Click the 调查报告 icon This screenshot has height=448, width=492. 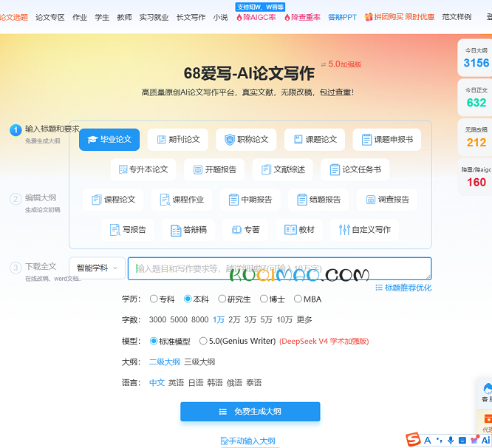pos(371,200)
